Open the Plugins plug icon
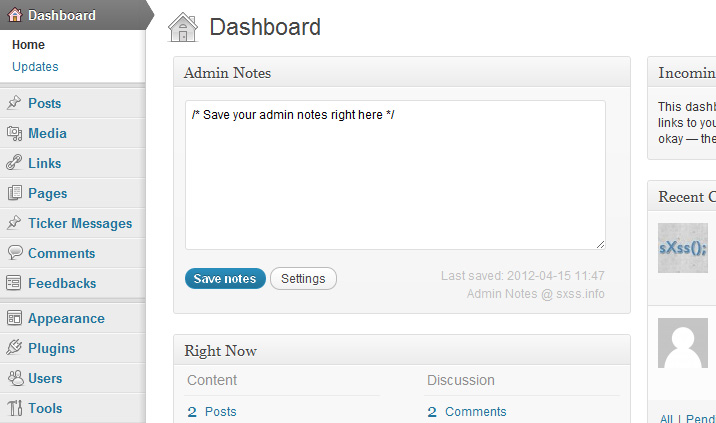716x423 pixels. click(14, 348)
